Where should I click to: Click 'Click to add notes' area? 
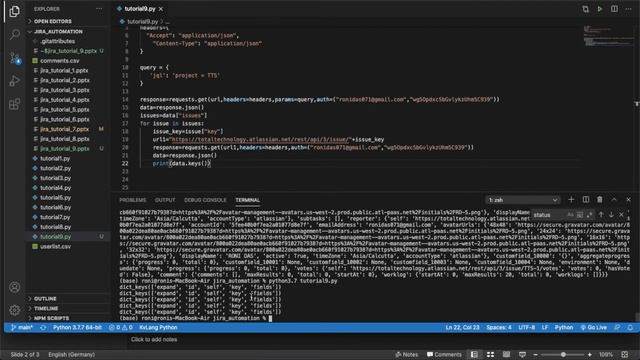pyautogui.click(x=154, y=340)
